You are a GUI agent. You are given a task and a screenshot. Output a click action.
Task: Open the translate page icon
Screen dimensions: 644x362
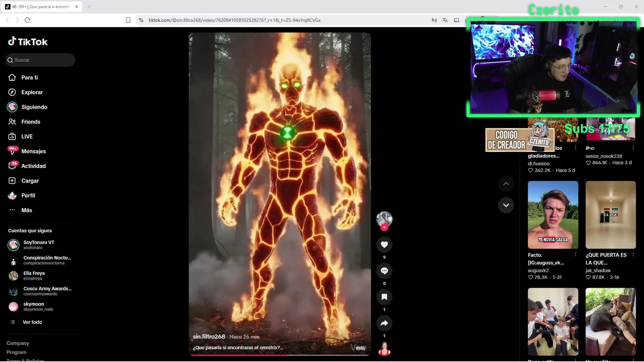click(445, 20)
